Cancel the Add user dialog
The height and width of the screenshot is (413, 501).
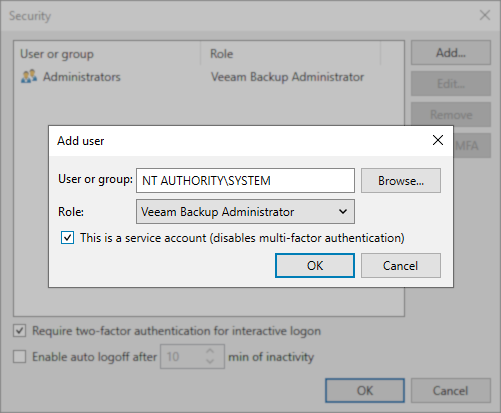(401, 266)
